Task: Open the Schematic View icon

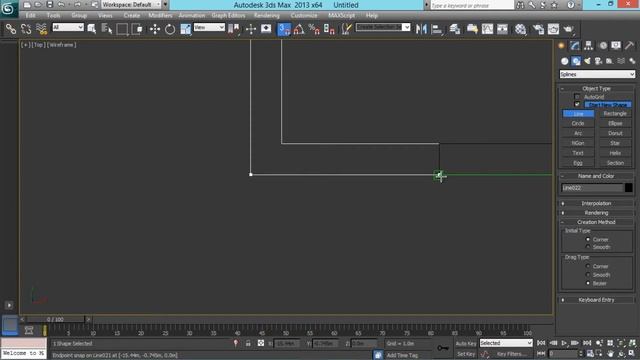Action: click(x=502, y=29)
